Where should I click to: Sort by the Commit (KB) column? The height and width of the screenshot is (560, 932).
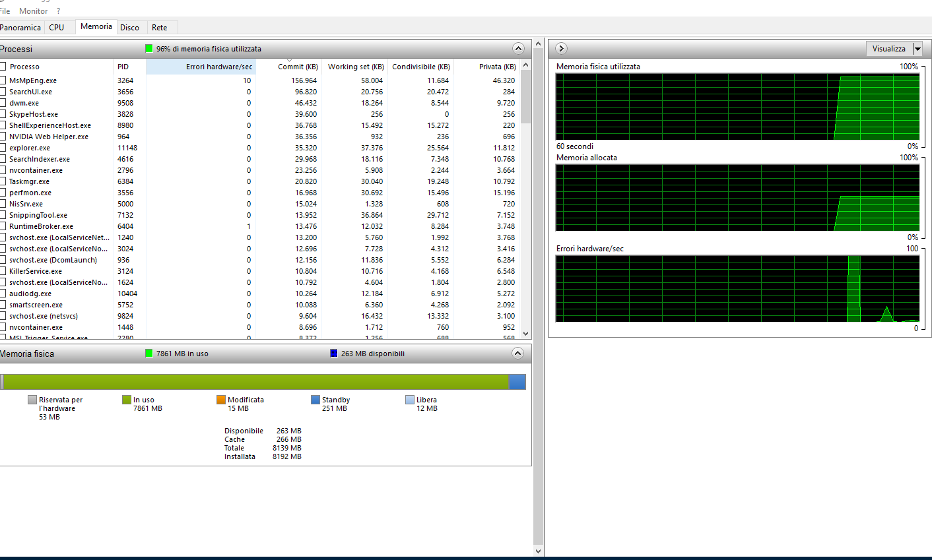click(288, 67)
